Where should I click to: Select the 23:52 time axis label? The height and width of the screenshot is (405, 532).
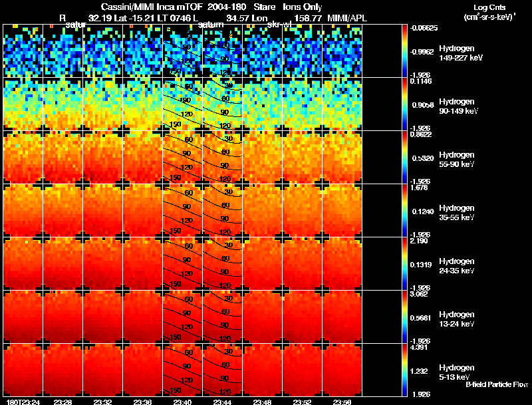(x=302, y=402)
